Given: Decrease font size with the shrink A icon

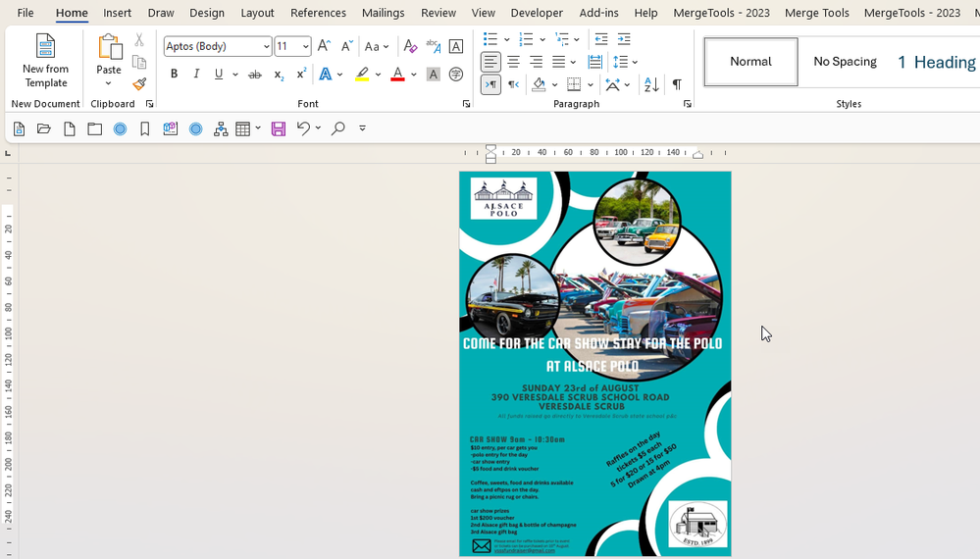Looking at the screenshot, I should 347,45.
